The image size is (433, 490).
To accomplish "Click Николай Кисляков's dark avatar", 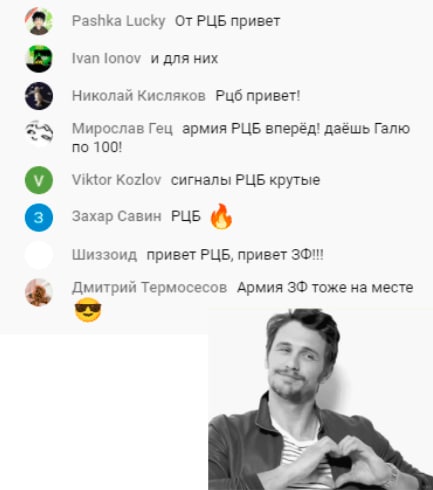I will (39, 96).
